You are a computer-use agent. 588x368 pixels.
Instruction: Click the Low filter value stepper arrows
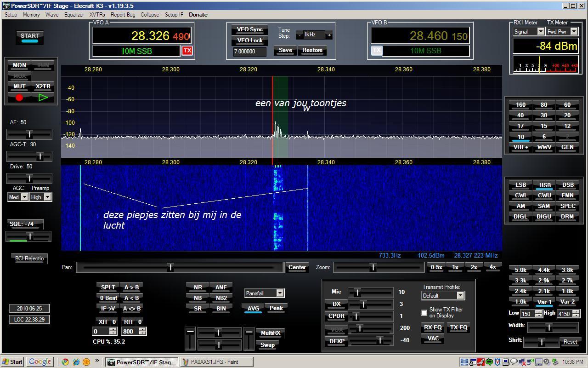(x=538, y=314)
